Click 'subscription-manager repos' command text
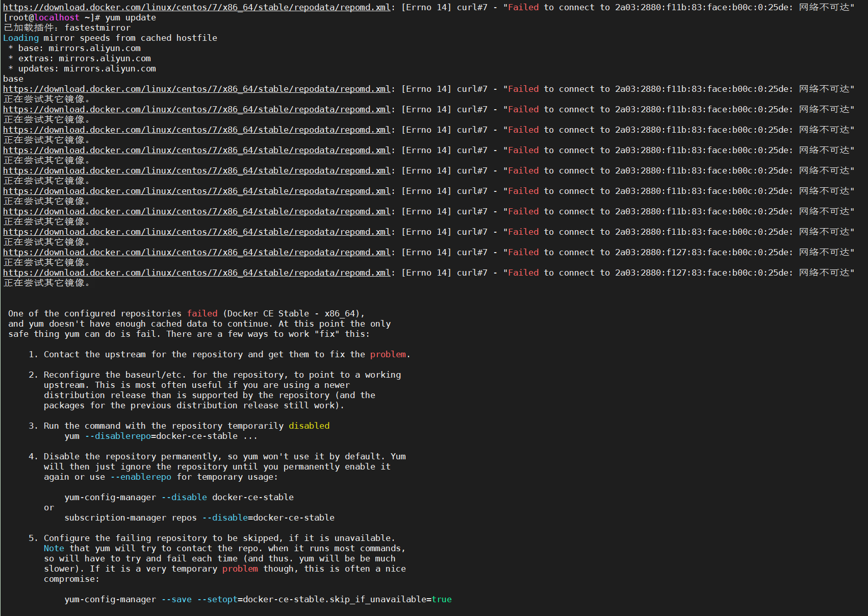 [131, 518]
